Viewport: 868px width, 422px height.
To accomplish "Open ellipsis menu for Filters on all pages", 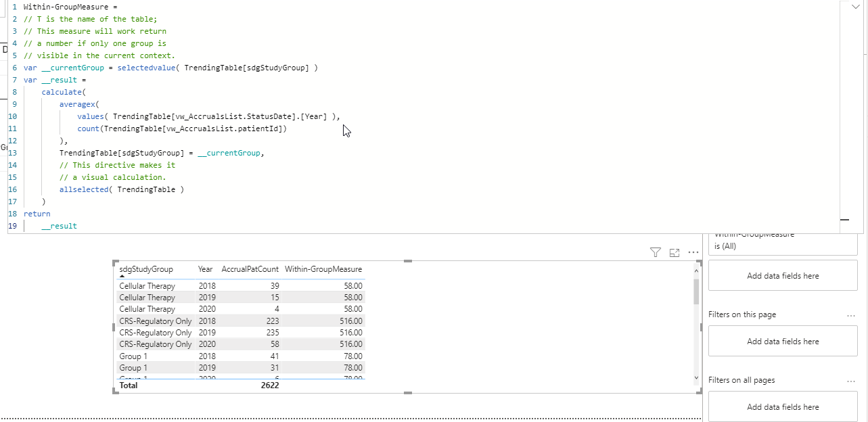I will point(850,381).
